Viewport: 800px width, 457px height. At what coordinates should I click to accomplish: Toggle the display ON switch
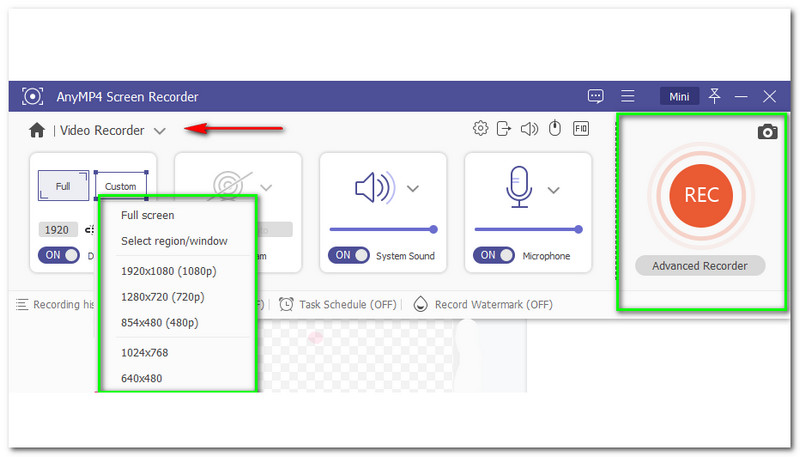[x=59, y=255]
